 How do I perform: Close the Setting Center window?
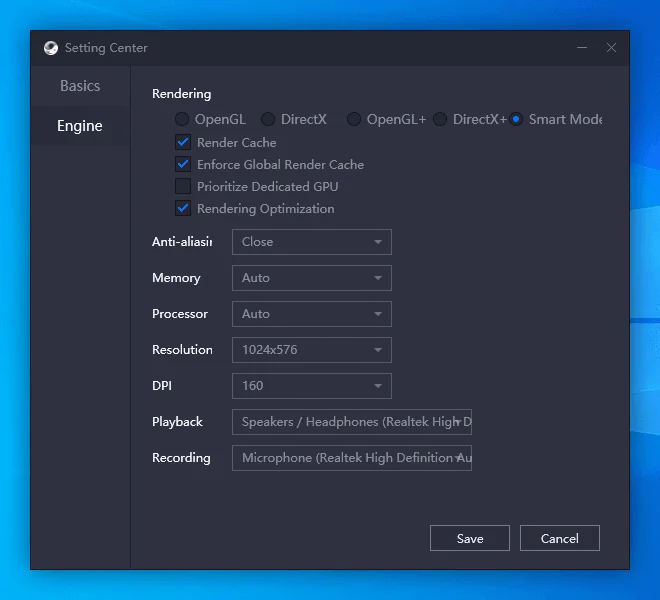[611, 48]
